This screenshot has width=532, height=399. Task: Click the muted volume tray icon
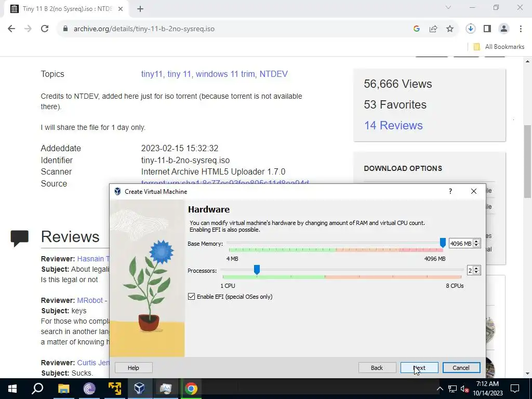click(x=464, y=389)
